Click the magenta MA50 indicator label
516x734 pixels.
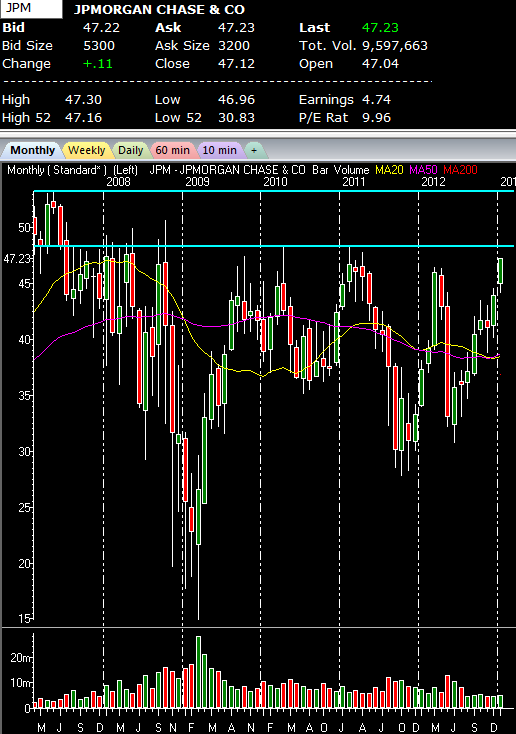[423, 170]
